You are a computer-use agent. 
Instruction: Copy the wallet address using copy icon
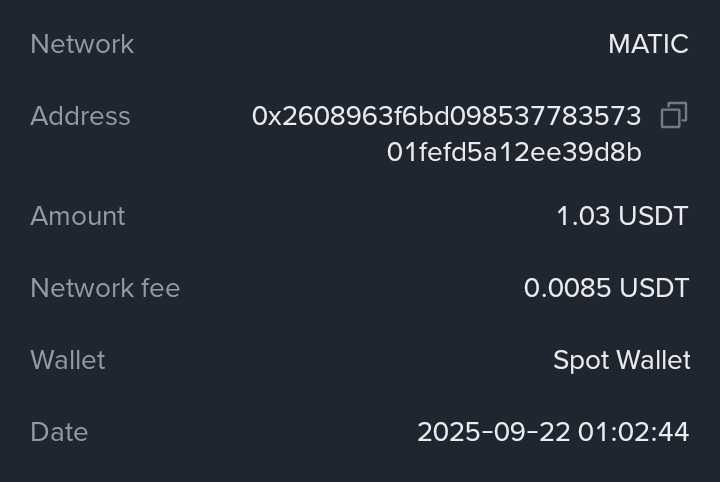(674, 116)
